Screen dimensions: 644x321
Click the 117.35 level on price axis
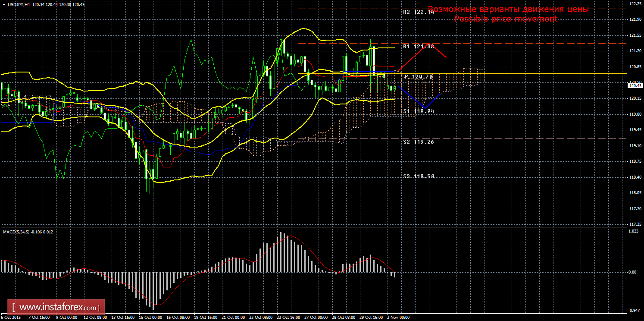(634, 224)
